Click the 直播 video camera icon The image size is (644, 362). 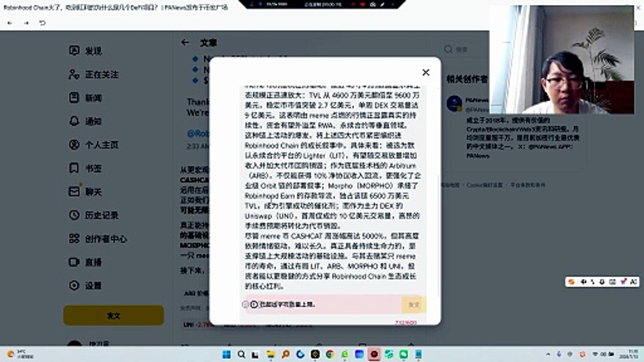pyautogui.click(x=74, y=262)
